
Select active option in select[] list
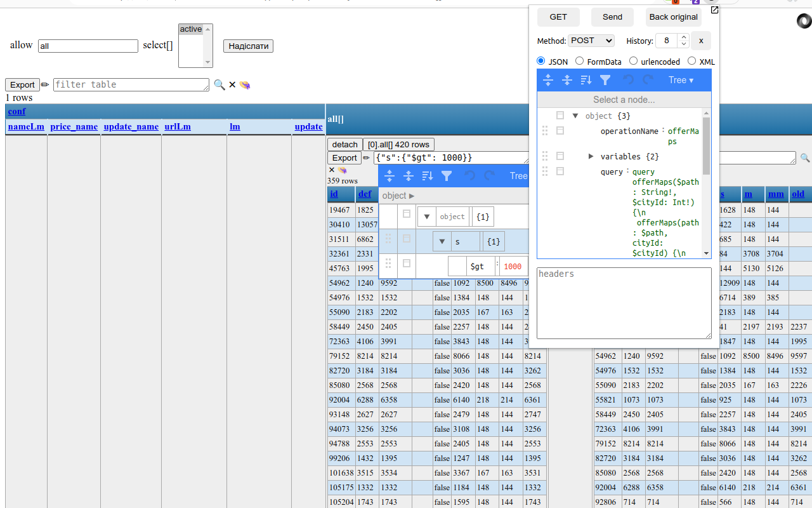click(x=191, y=29)
